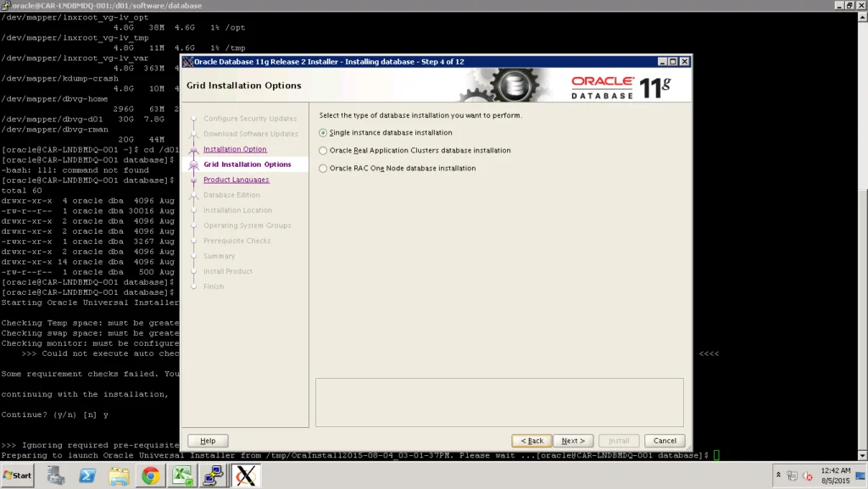Click the Configure Security Updates step
The image size is (868, 489).
(x=250, y=119)
